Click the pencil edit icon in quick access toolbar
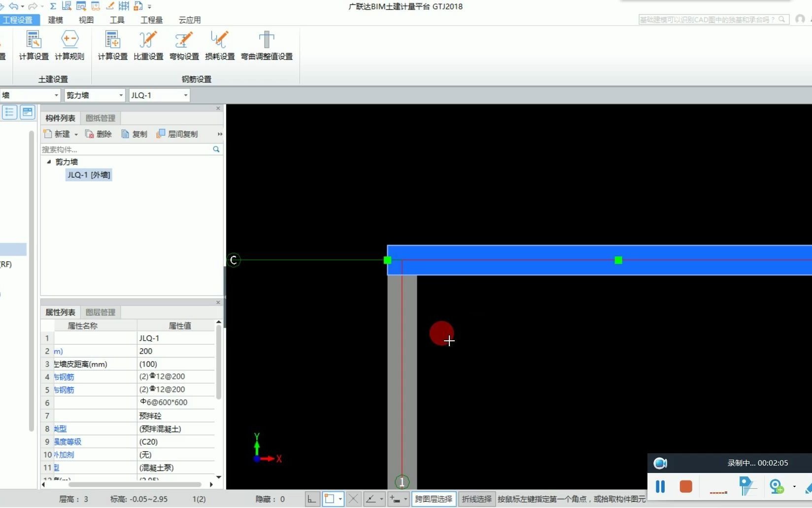 (110, 6)
